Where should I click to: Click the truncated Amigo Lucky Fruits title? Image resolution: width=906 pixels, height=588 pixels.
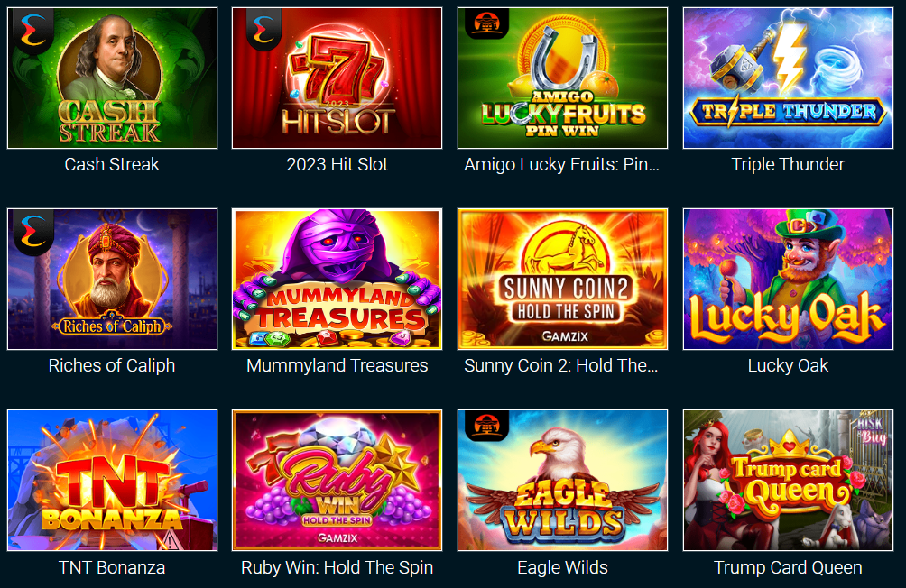(x=561, y=165)
